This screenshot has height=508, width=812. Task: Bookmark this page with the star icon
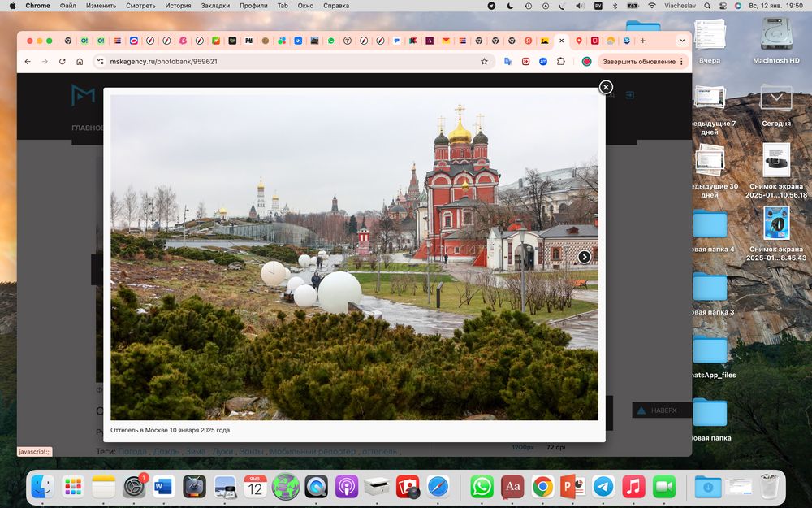pos(485,61)
